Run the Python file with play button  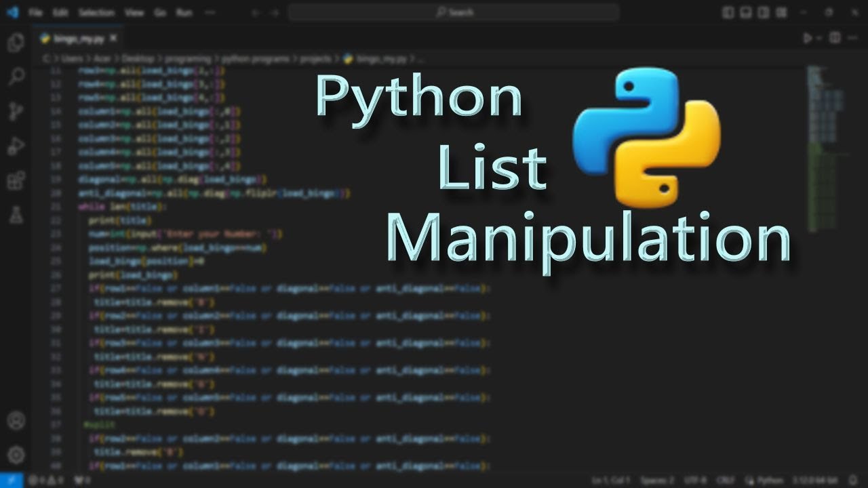(x=807, y=39)
